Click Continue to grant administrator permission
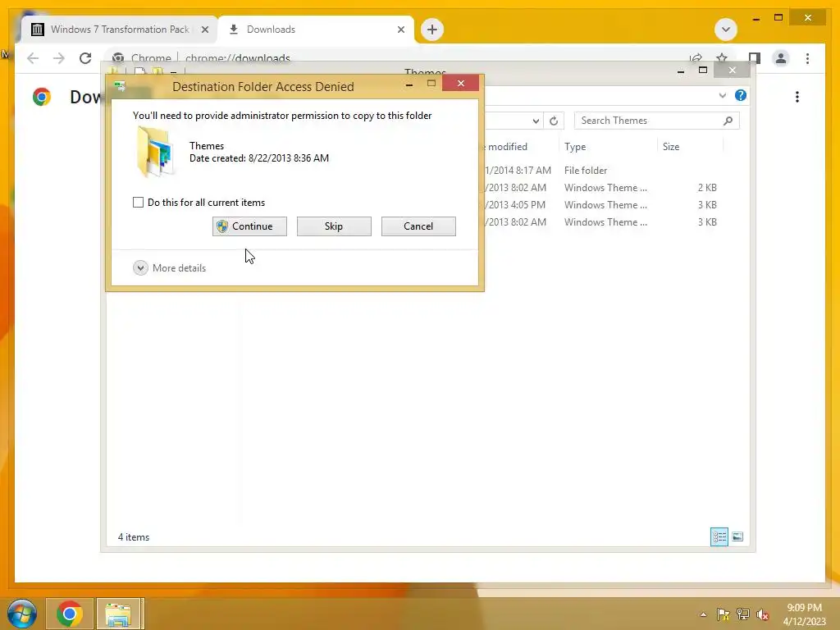840x630 pixels. 249,226
